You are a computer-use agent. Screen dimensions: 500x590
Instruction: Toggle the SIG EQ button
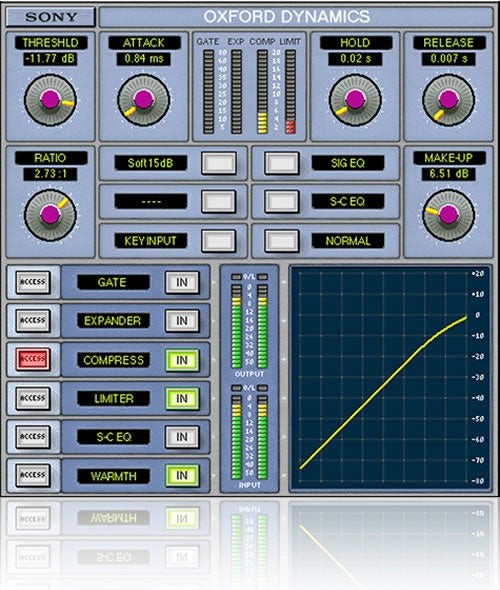[x=282, y=163]
